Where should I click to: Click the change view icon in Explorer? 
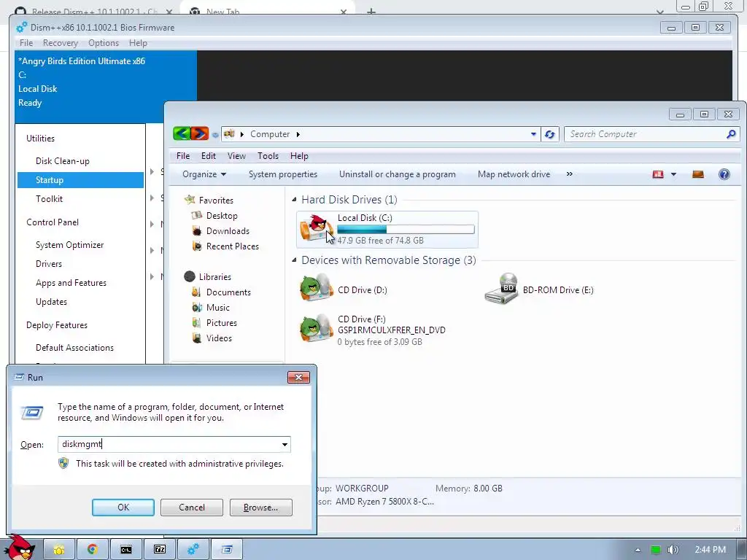[658, 174]
